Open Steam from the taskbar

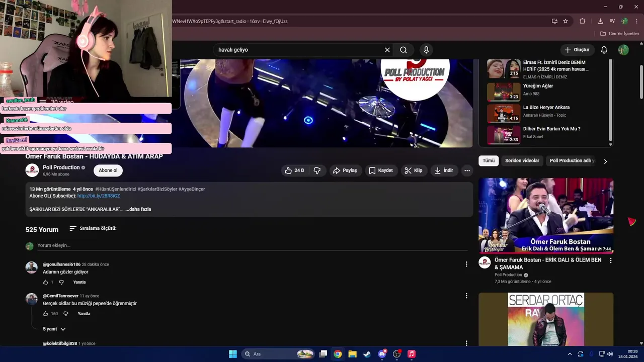[367, 354]
